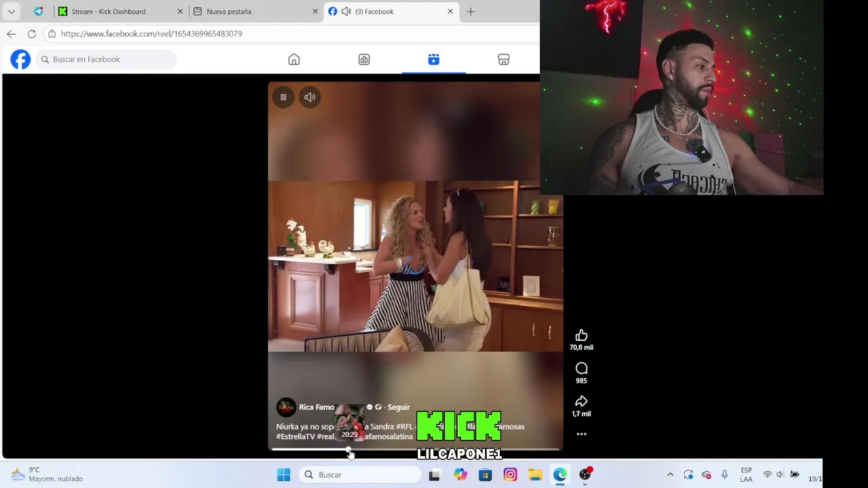The image size is (868, 488).
Task: Change the ESP LAA input language
Action: (746, 474)
